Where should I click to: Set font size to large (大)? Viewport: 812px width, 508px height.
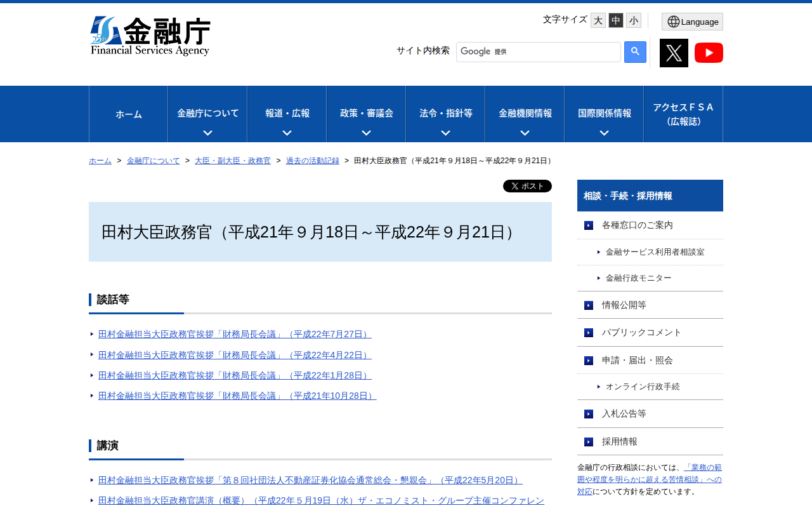point(598,20)
